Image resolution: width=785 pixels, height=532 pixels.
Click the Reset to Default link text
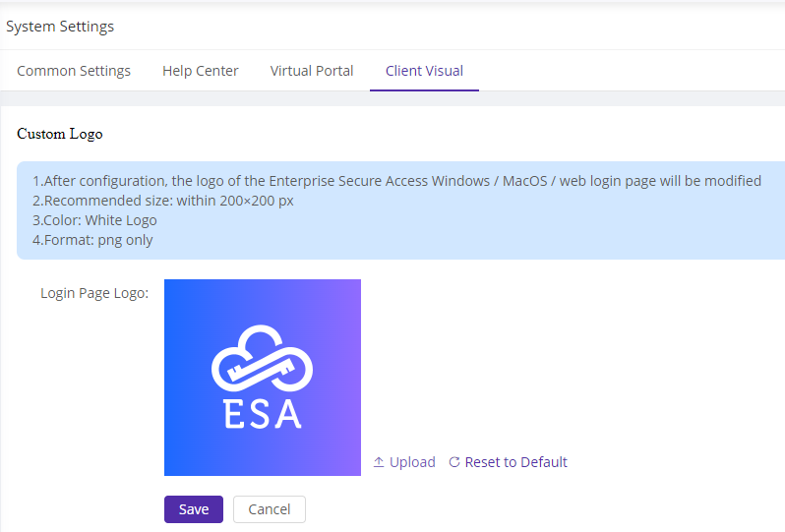515,462
